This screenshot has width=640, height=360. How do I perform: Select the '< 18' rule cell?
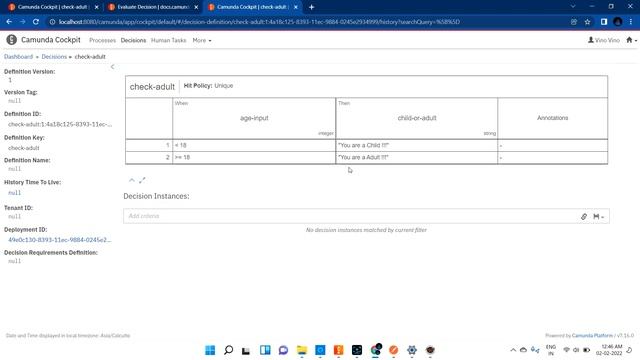254,145
